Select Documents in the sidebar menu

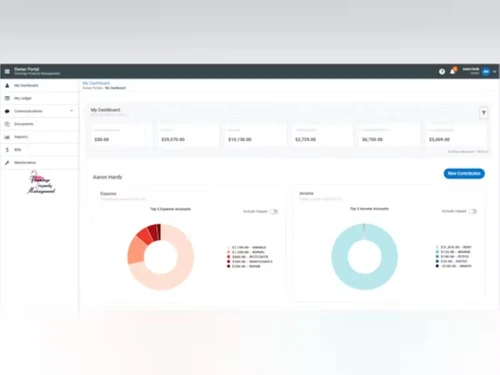24,124
